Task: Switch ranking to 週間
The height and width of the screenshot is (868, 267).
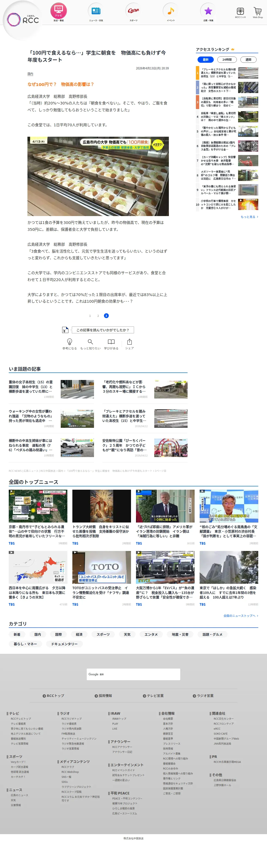Action: click(x=248, y=60)
